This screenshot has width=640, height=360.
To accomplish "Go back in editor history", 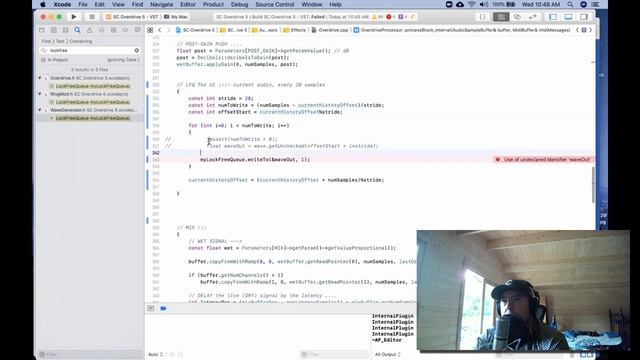I will click(160, 30).
